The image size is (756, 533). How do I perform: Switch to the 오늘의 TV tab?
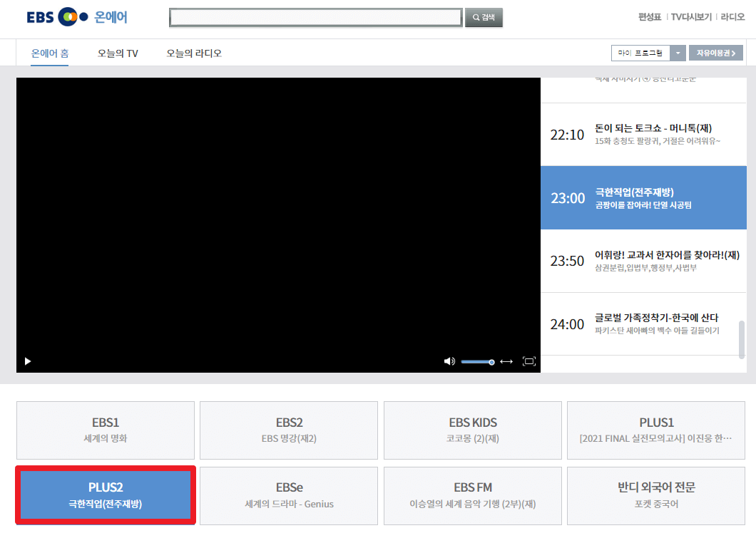118,53
